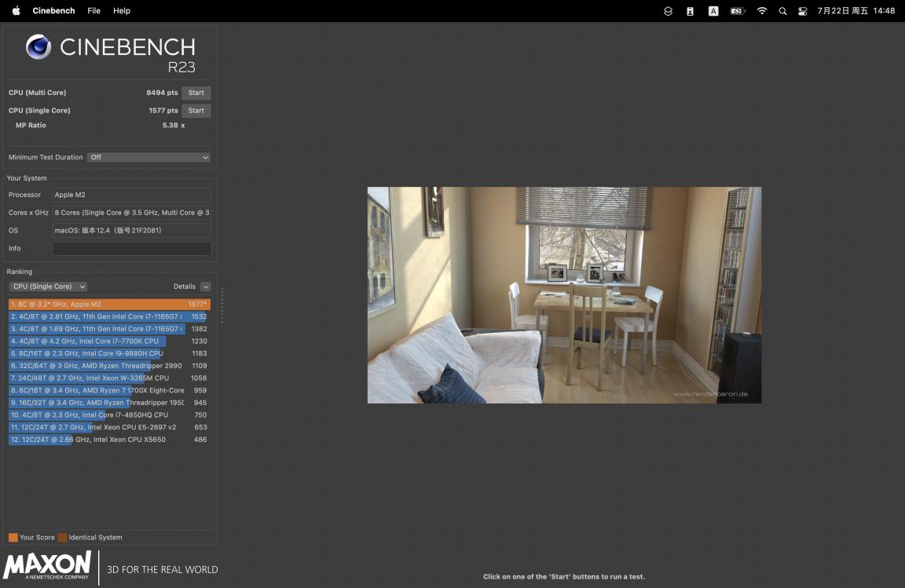The width and height of the screenshot is (905, 588).
Task: Open the Help menu
Action: pos(122,11)
